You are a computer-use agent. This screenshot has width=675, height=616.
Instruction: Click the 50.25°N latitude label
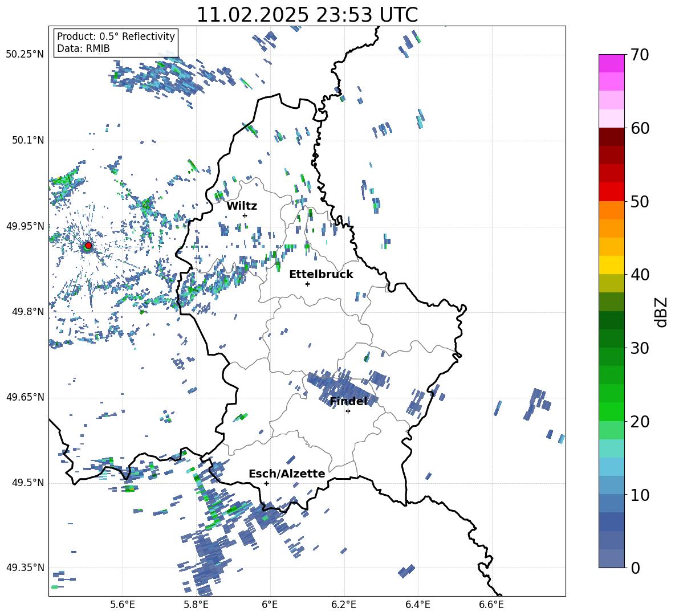pos(25,55)
